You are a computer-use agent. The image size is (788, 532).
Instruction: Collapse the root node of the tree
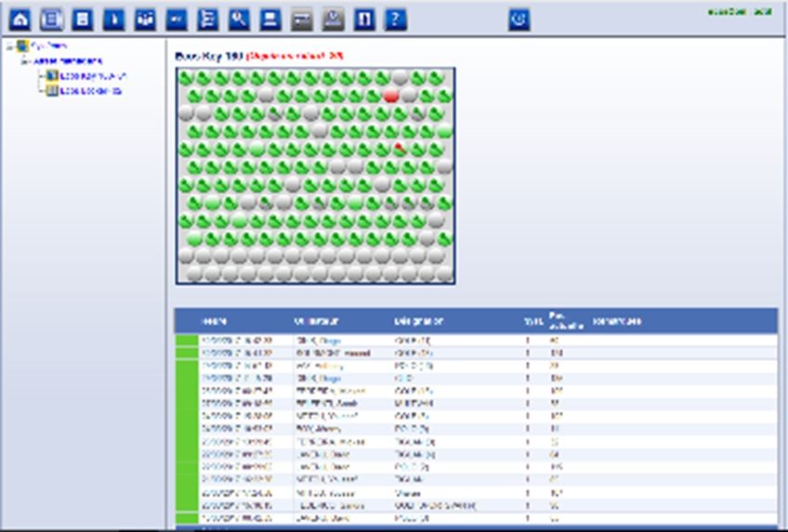9,45
